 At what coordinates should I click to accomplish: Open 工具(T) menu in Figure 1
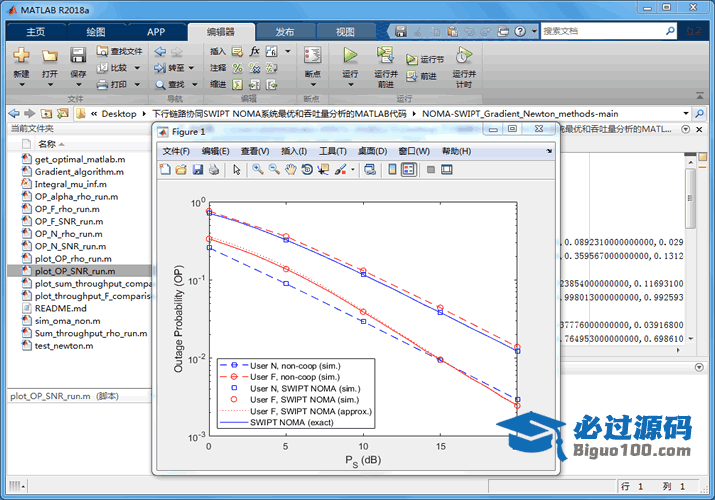pyautogui.click(x=332, y=151)
